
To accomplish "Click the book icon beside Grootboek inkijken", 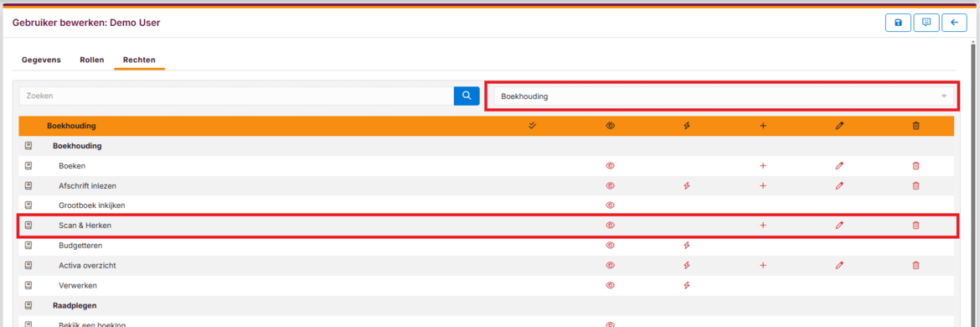I will tap(28, 205).
